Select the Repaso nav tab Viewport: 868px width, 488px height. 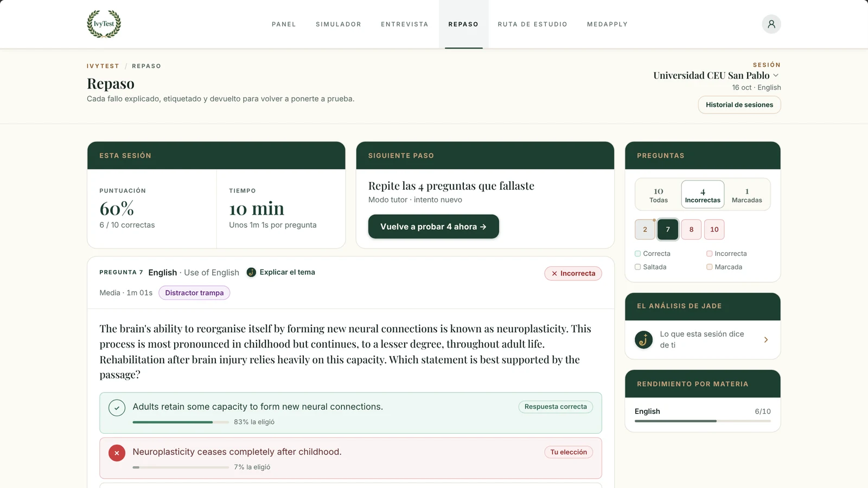(x=463, y=24)
